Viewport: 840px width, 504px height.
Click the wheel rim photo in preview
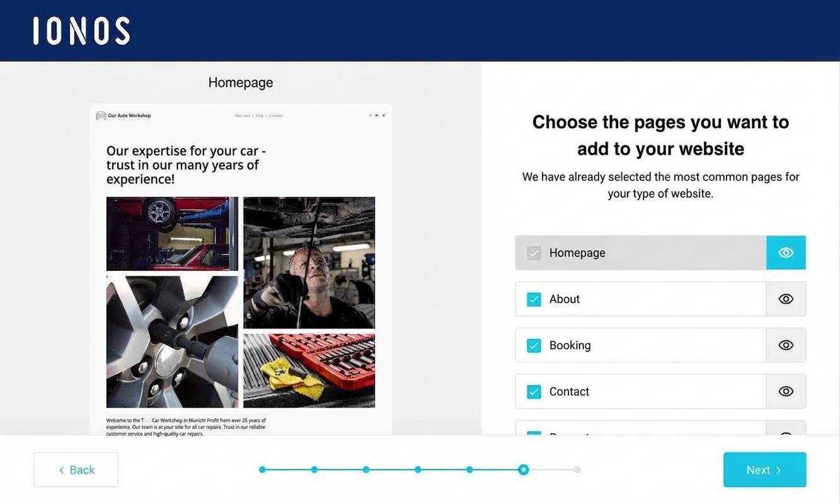[x=172, y=341]
